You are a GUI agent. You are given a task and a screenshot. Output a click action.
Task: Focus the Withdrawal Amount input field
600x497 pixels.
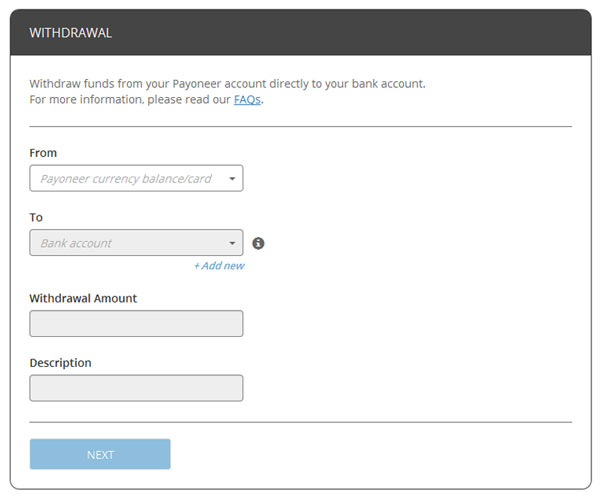point(136,324)
